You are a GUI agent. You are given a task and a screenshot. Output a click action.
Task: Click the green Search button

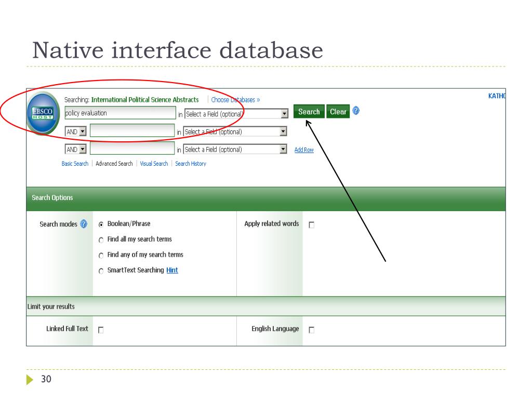click(309, 111)
